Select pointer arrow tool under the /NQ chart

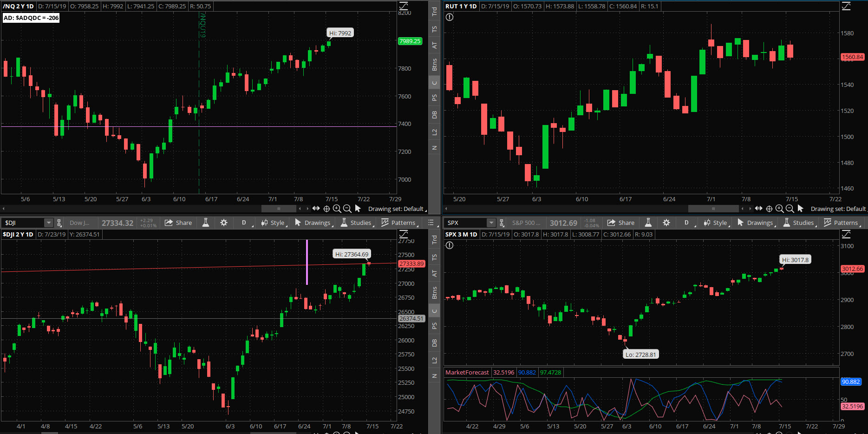[358, 208]
